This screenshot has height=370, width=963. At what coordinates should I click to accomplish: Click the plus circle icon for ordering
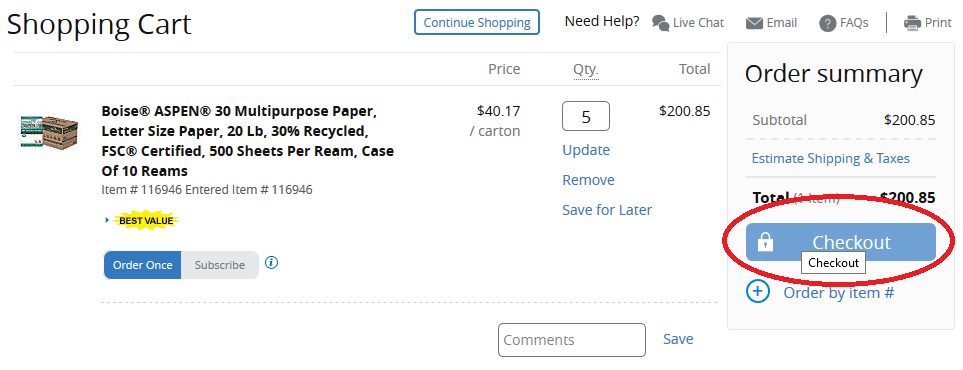click(757, 291)
